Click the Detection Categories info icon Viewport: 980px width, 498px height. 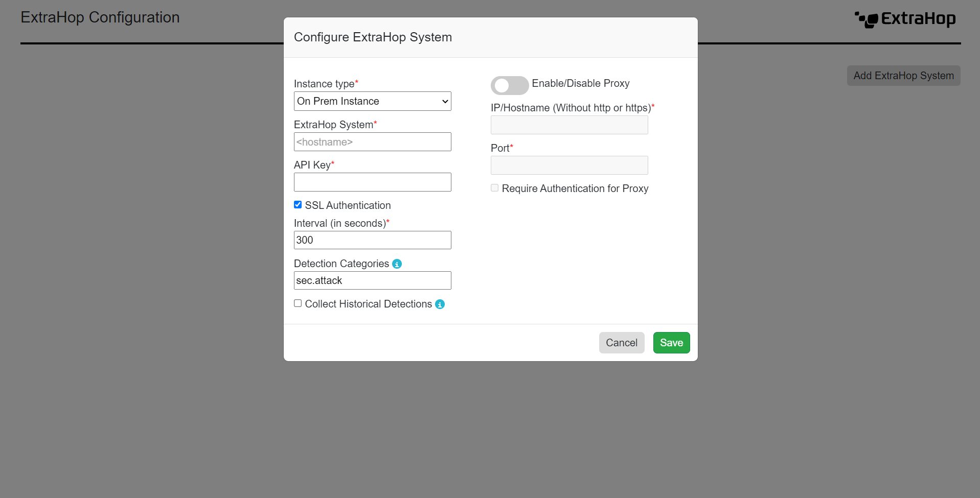click(397, 264)
